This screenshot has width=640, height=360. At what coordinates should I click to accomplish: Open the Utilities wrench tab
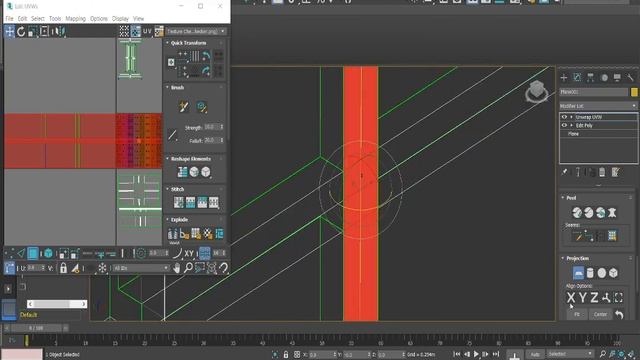631,78
